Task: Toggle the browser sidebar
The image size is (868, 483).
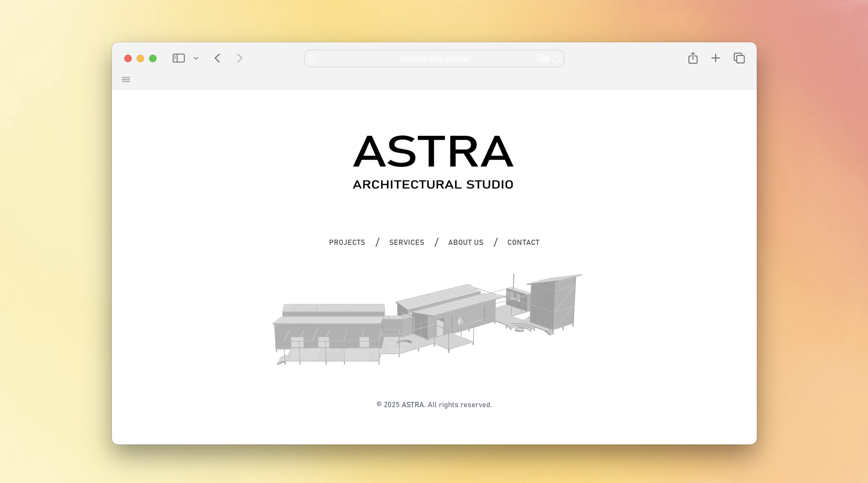Action: point(179,58)
